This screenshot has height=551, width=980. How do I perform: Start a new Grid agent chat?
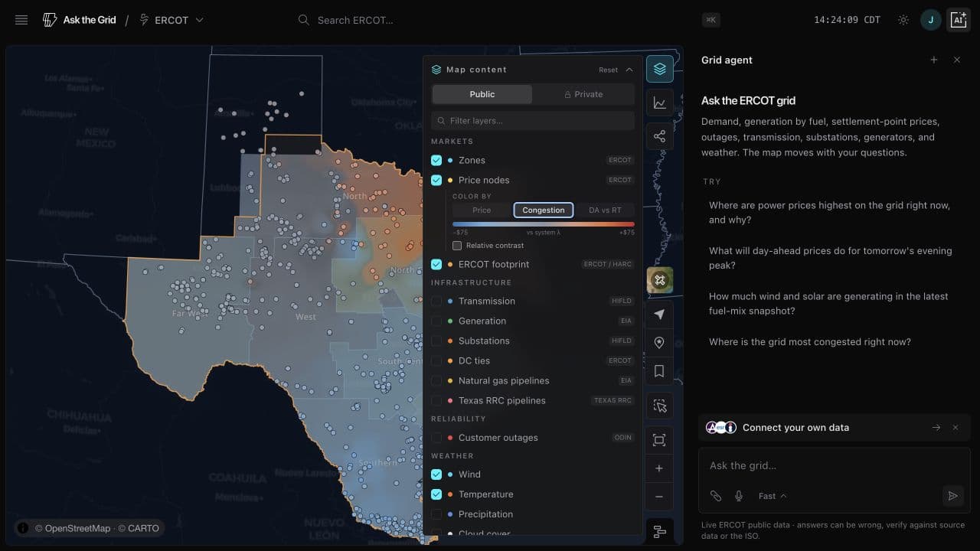[x=934, y=60]
